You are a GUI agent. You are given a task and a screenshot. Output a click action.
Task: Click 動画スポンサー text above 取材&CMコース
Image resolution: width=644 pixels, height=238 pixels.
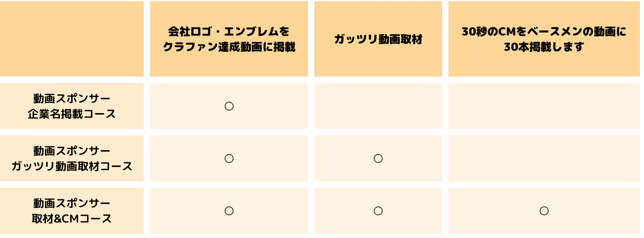click(x=72, y=203)
